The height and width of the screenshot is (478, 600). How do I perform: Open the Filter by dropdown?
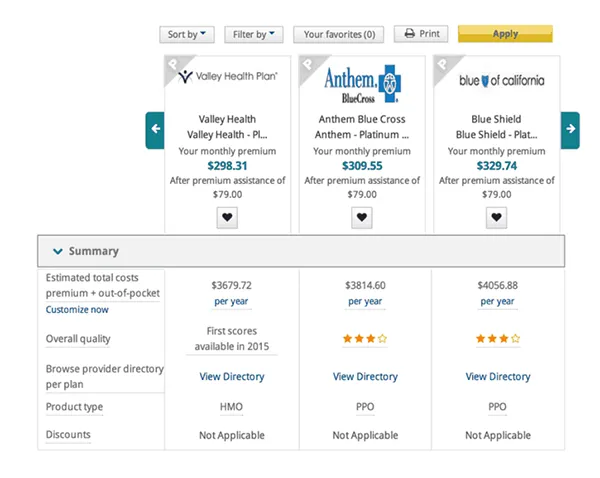click(x=254, y=34)
